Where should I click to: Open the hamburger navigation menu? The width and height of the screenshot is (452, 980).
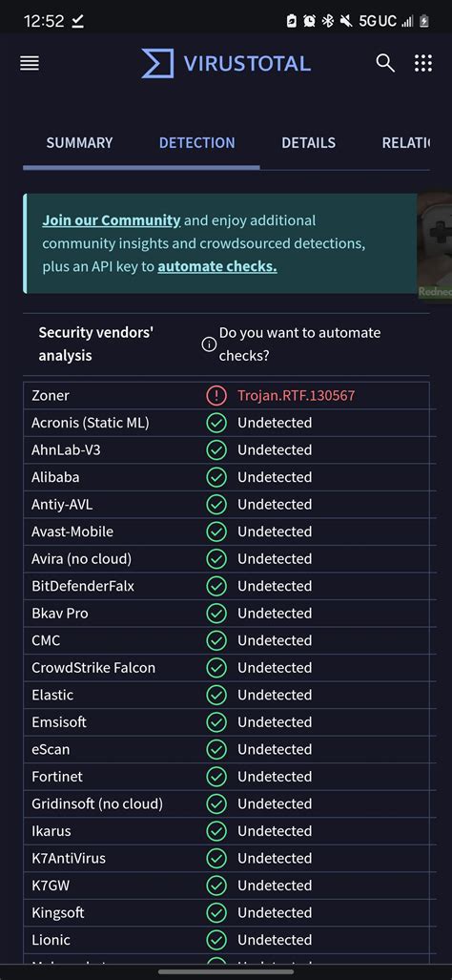(30, 63)
